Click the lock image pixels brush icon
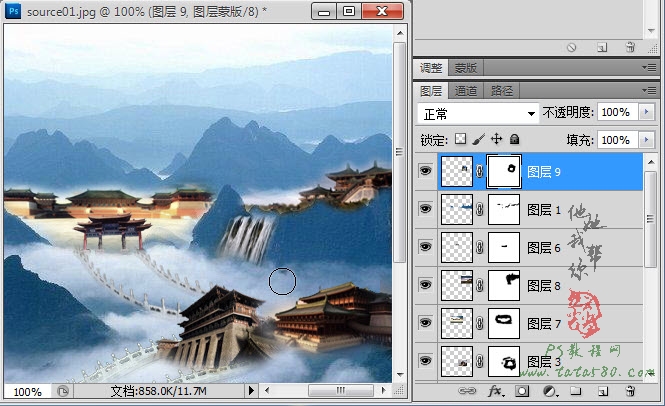 pyautogui.click(x=478, y=139)
